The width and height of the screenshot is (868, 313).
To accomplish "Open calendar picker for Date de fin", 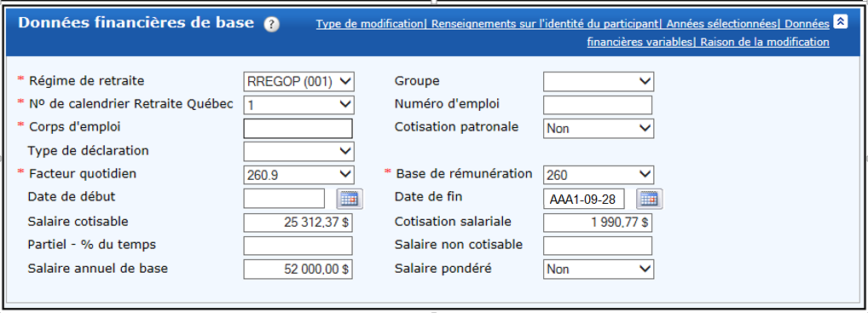I will (650, 199).
